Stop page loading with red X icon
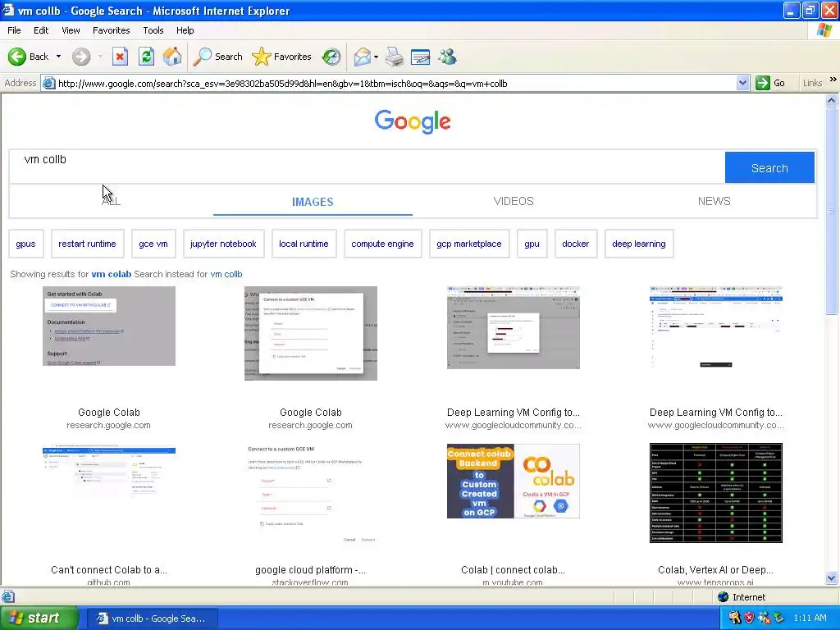 point(120,57)
